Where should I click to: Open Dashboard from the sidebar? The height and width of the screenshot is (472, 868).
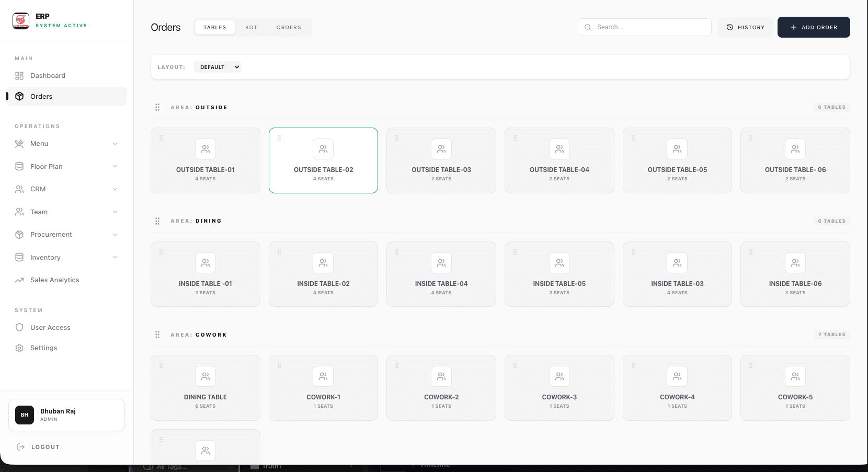click(66, 76)
